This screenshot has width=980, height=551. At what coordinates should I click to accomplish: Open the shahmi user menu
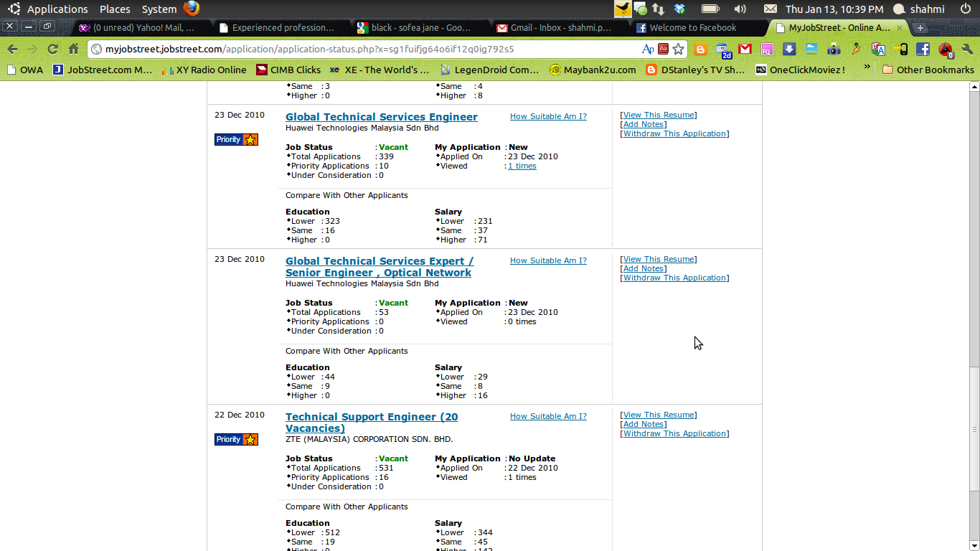(x=919, y=9)
